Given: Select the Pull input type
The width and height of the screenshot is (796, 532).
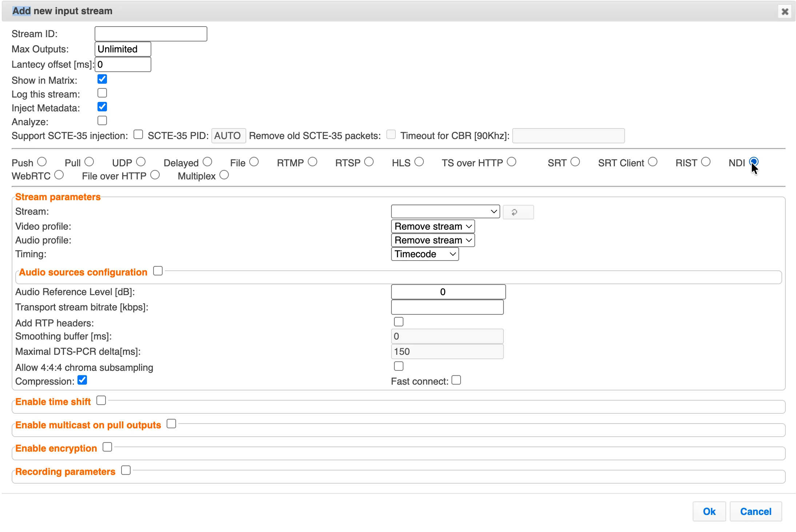Looking at the screenshot, I should pyautogui.click(x=89, y=162).
